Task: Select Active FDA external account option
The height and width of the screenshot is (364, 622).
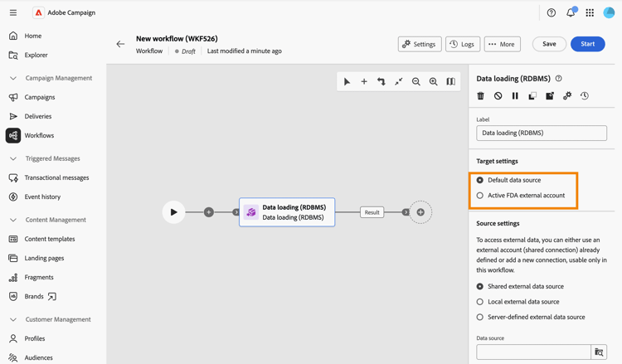Action: coord(480,196)
